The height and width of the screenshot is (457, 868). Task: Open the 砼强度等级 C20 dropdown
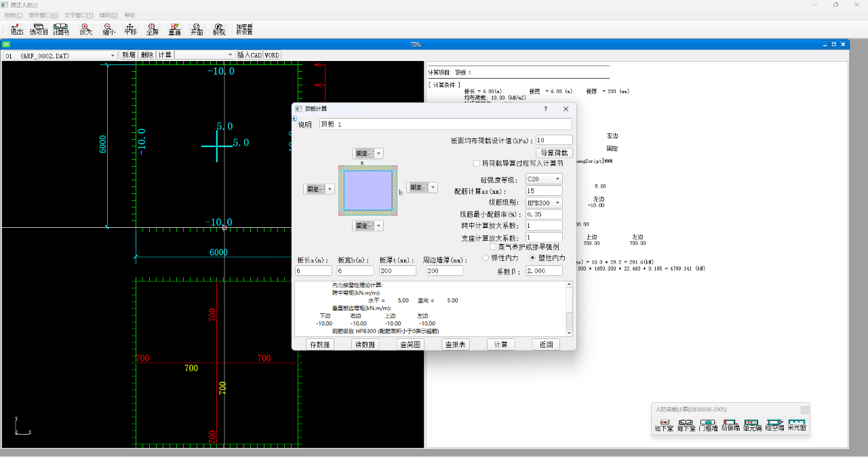(x=544, y=179)
